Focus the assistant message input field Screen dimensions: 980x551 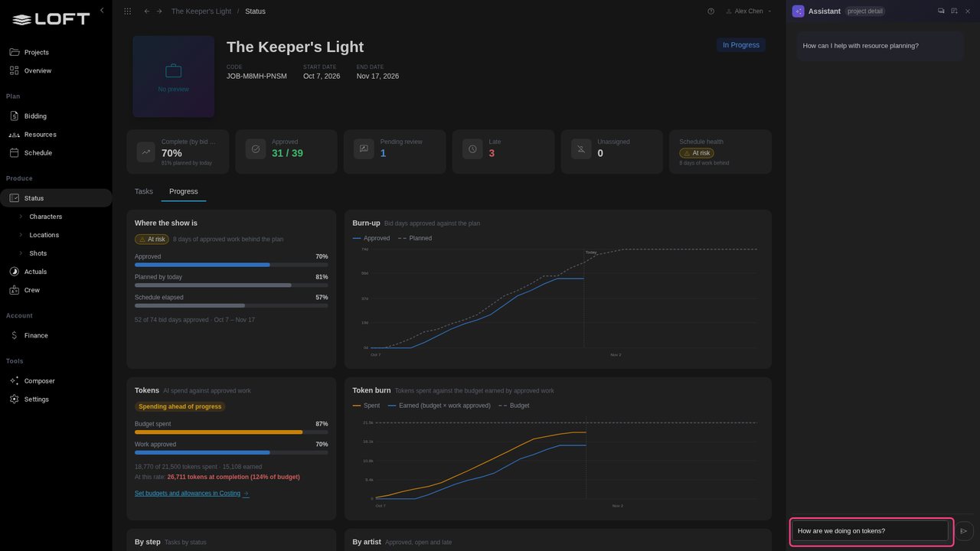870,531
